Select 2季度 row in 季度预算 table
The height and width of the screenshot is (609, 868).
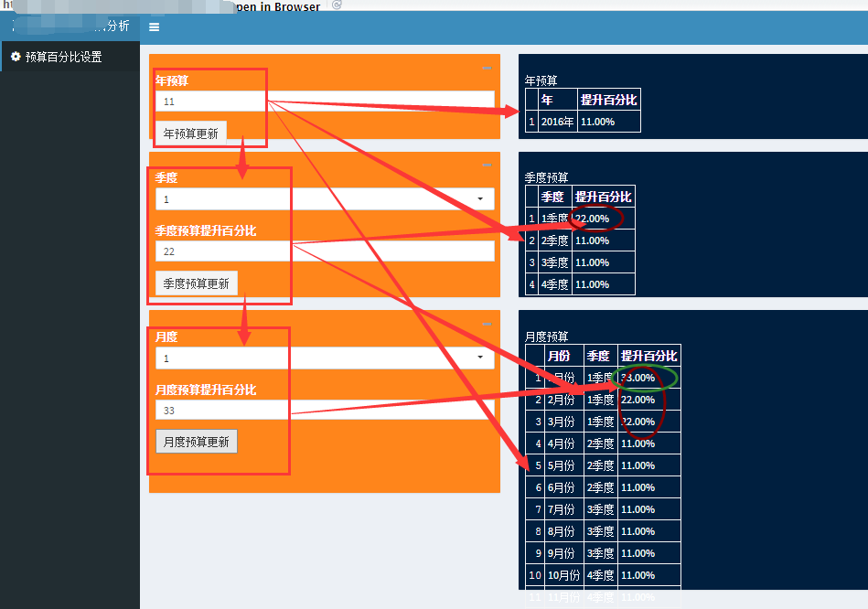[x=580, y=240]
